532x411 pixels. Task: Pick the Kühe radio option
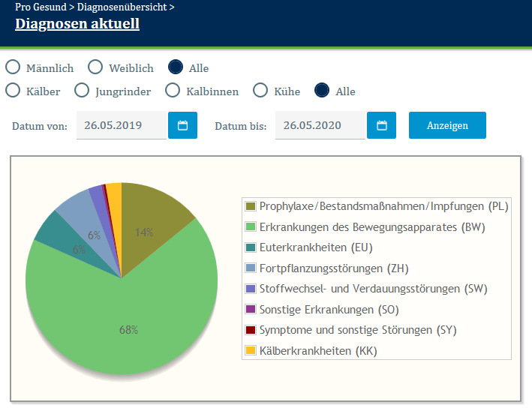(x=260, y=91)
